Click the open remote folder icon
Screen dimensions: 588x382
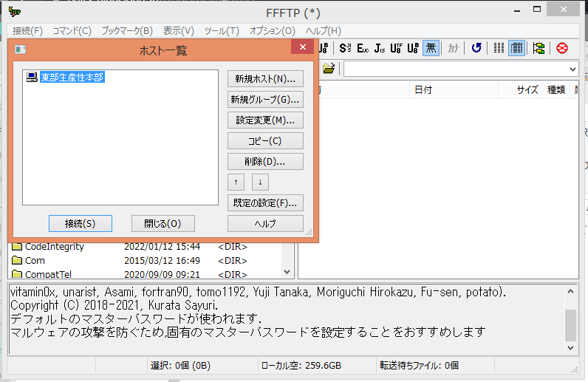[329, 69]
